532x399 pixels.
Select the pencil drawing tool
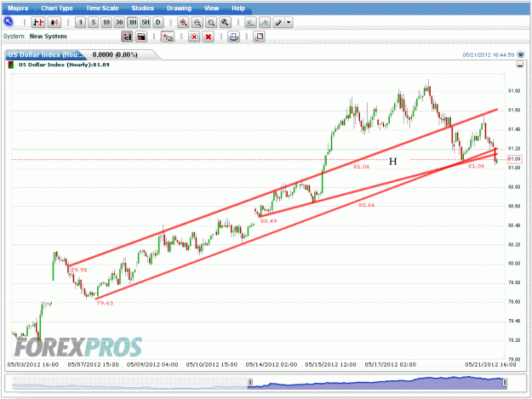click(x=278, y=23)
